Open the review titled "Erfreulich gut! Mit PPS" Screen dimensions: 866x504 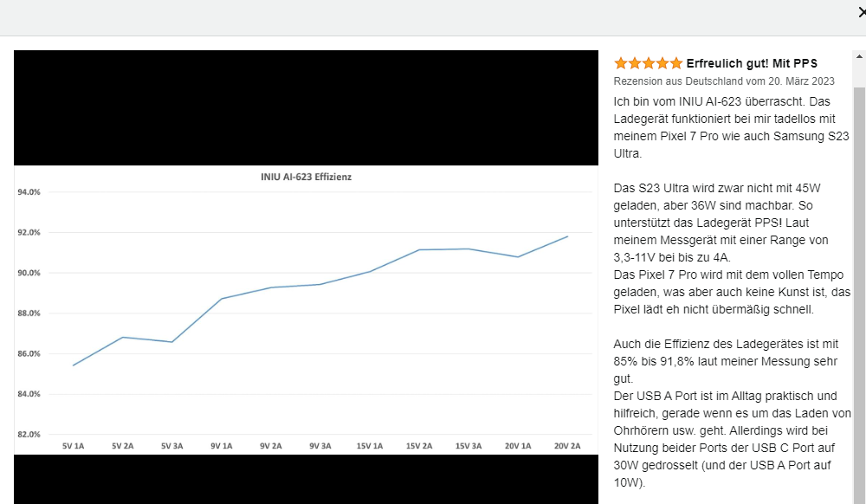pos(752,63)
